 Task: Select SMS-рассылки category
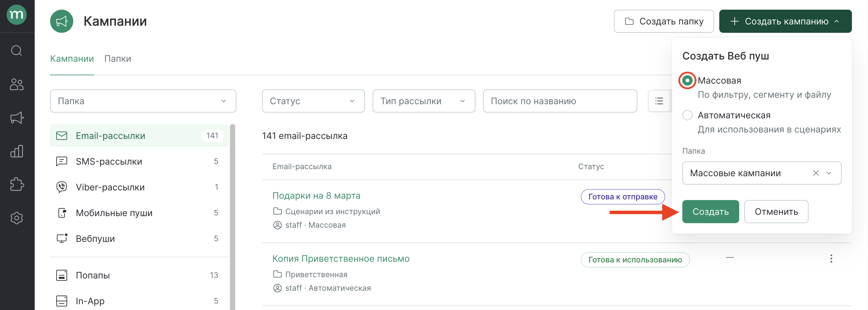pos(139,161)
